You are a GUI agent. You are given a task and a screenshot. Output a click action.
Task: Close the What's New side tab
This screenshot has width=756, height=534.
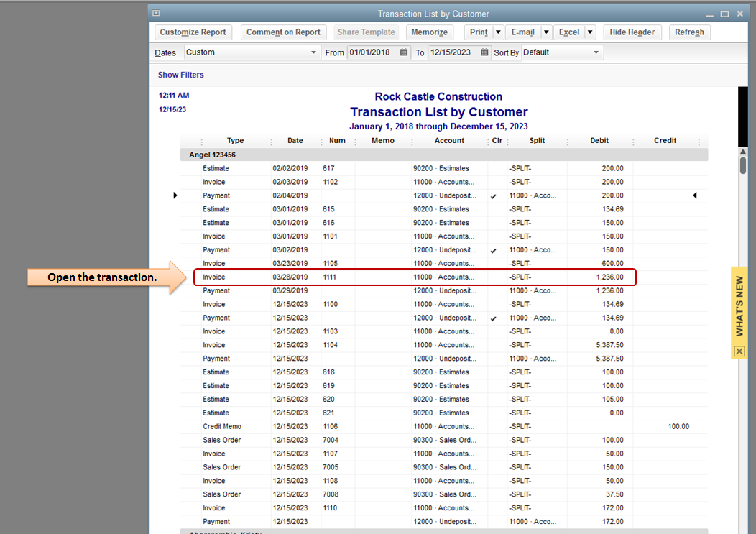click(739, 351)
